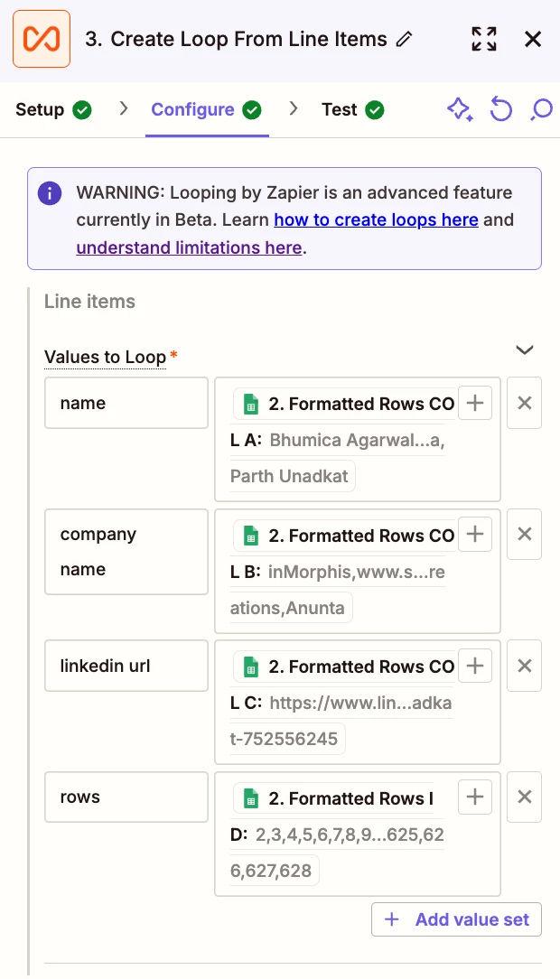Open the AI sparkle assistant icon
Viewport: 560px width, 979px height.
point(460,110)
